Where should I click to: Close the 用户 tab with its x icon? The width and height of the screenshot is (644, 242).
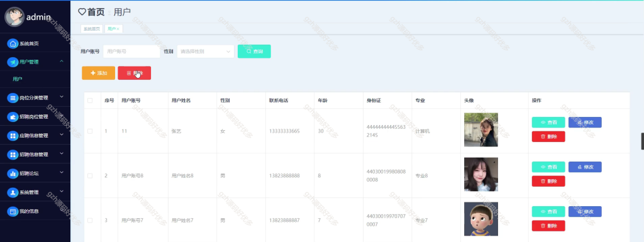coord(118,29)
